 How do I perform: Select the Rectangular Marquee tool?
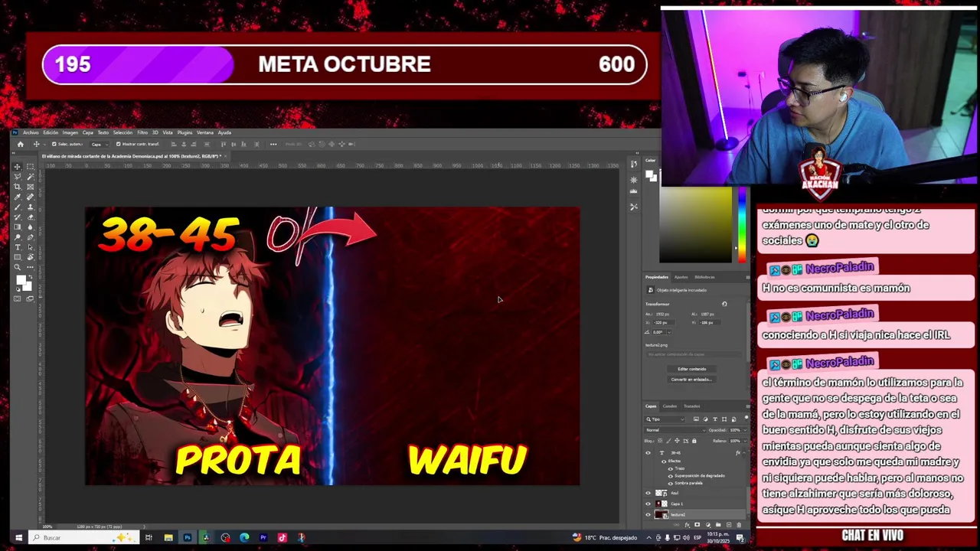31,167
